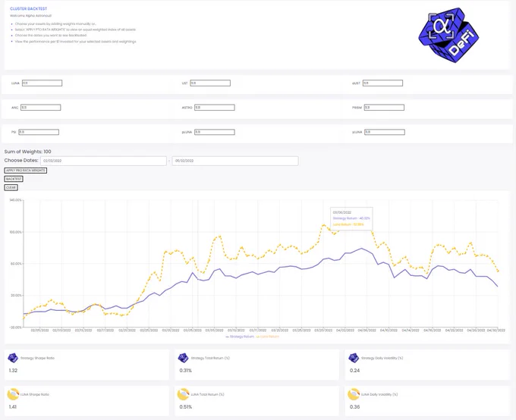
Task: Click the Alpha DeFi cube logo
Action: pyautogui.click(x=448, y=35)
